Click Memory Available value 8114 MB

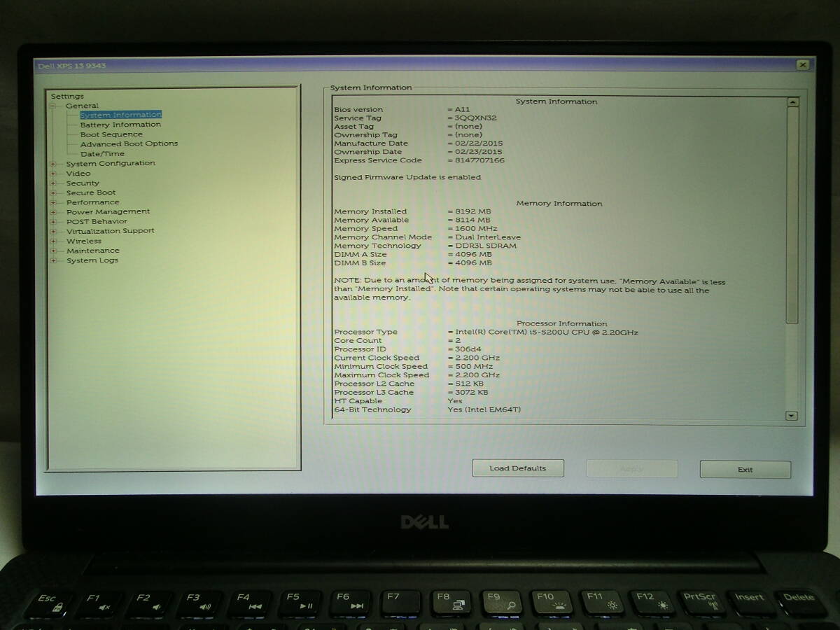tap(472, 220)
